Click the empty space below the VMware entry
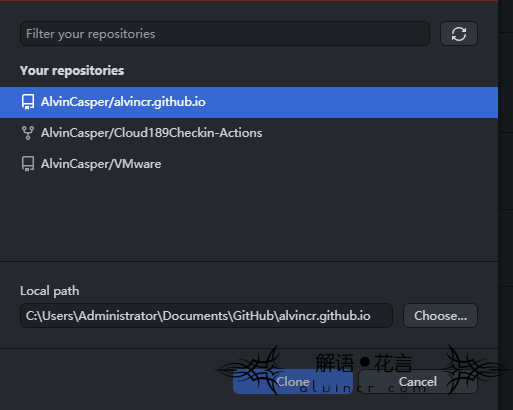 249,220
